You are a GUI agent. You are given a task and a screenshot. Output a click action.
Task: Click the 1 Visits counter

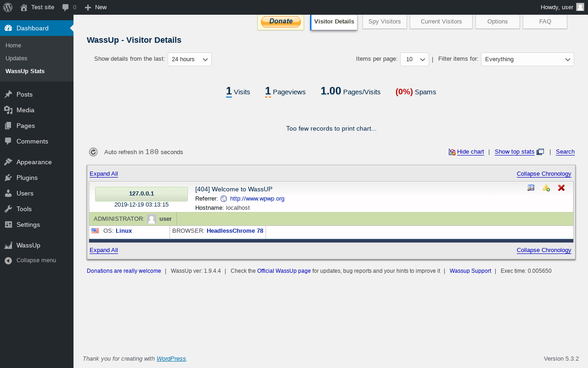[238, 92]
